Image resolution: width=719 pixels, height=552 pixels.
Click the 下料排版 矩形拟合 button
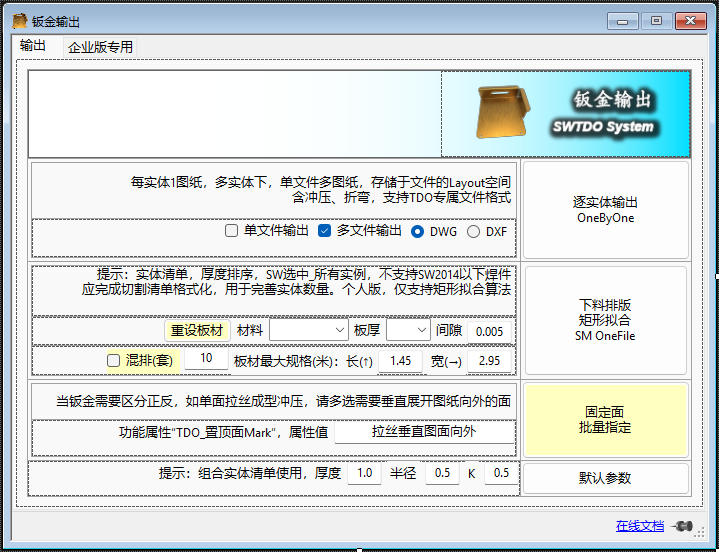click(x=605, y=320)
